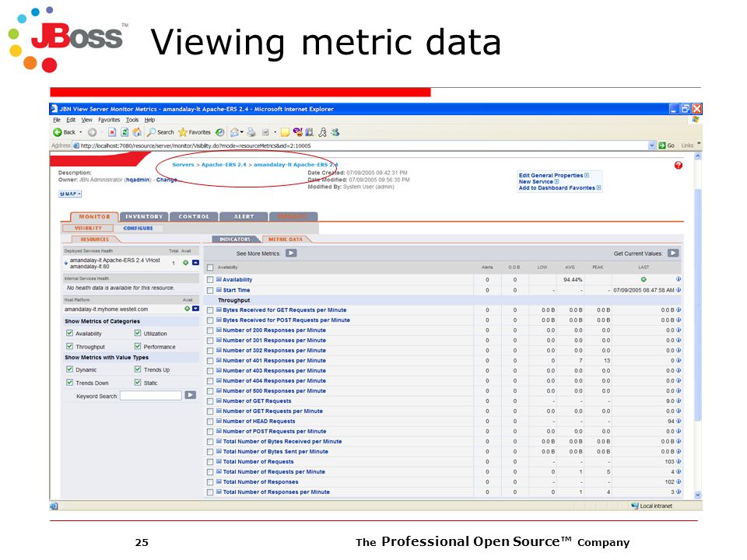Open the Mail icon dropdown arrow
The image size is (747, 560).
click(x=242, y=132)
